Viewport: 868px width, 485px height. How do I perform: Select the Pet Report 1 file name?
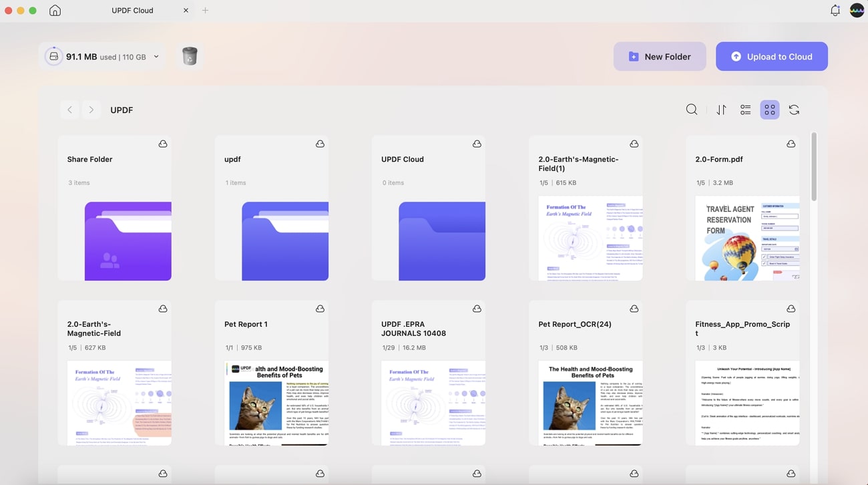click(246, 325)
